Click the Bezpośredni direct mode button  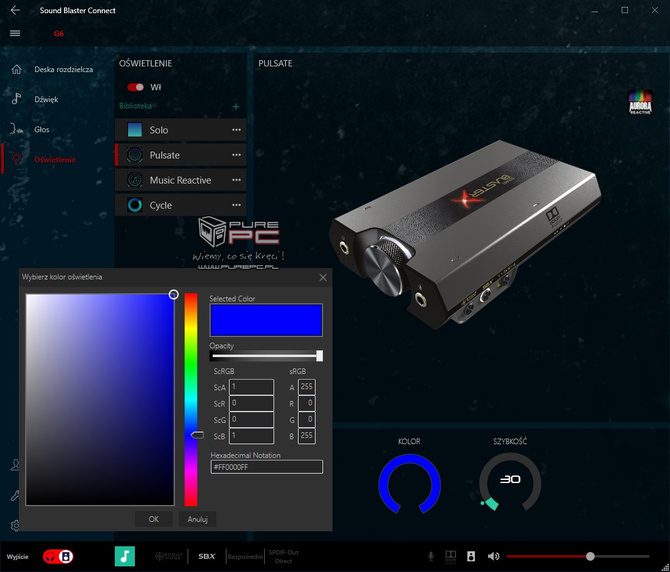[x=245, y=557]
